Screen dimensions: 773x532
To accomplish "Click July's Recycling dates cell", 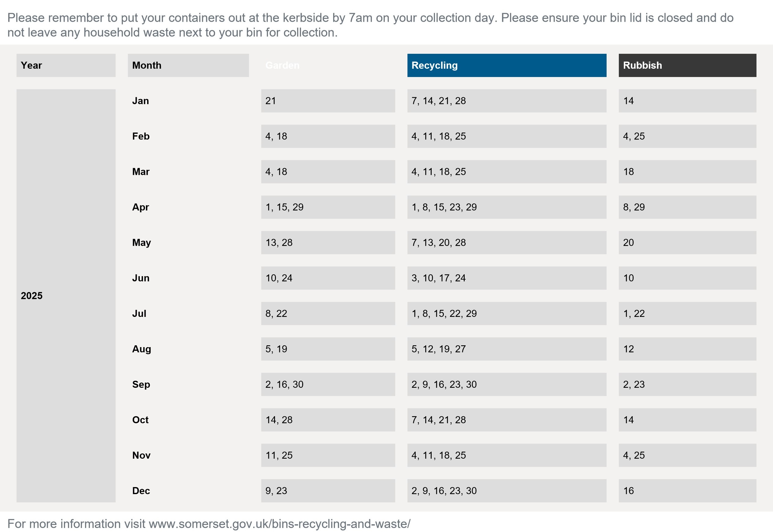I will [507, 313].
